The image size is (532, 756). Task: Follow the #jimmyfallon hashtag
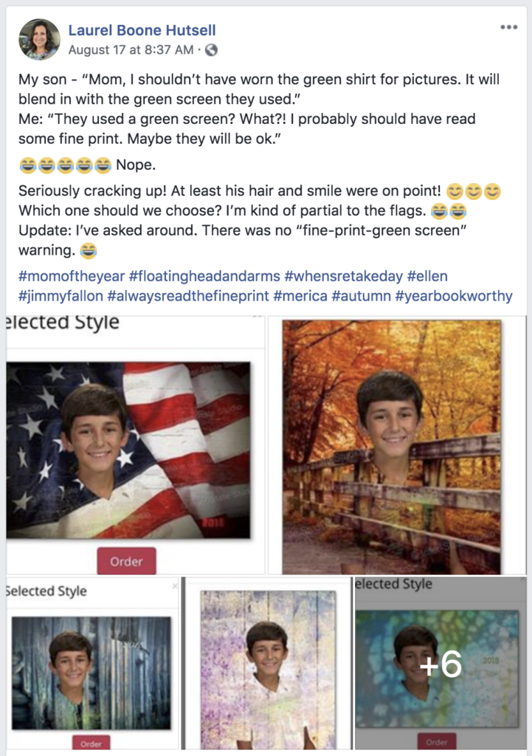point(61,295)
